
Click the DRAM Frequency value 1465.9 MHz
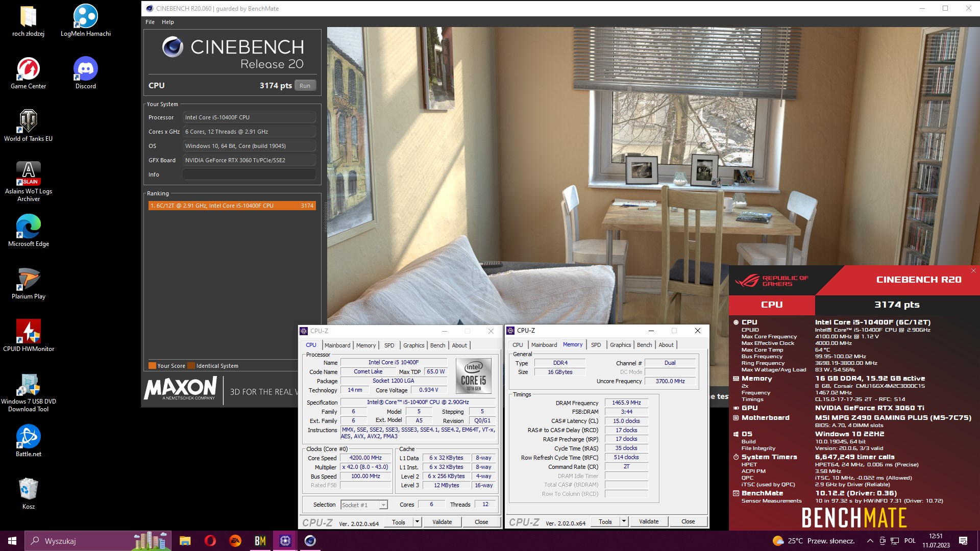[626, 403]
